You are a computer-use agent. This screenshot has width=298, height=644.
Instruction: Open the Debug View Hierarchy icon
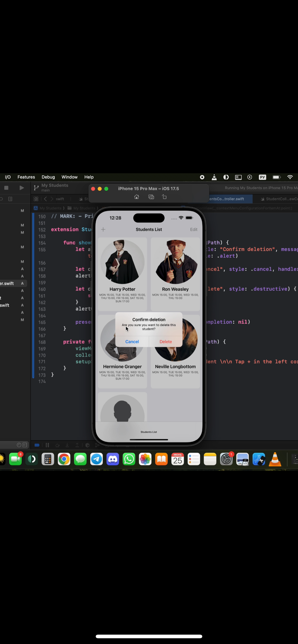tap(87, 445)
